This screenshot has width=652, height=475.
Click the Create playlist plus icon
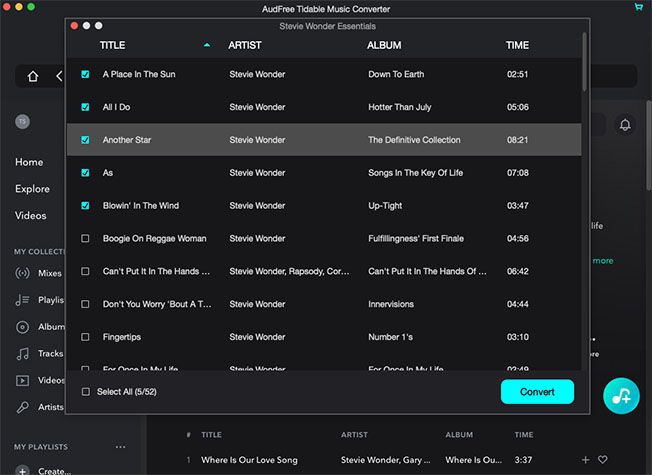click(22, 470)
